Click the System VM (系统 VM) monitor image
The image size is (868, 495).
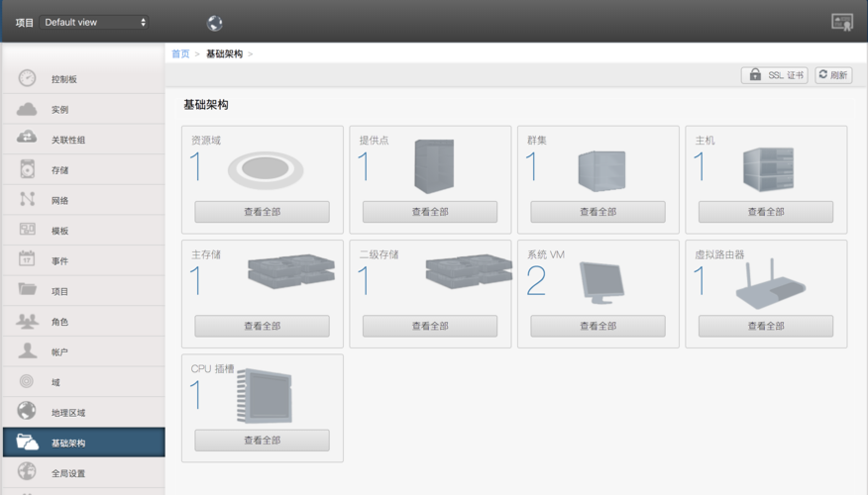(x=601, y=282)
